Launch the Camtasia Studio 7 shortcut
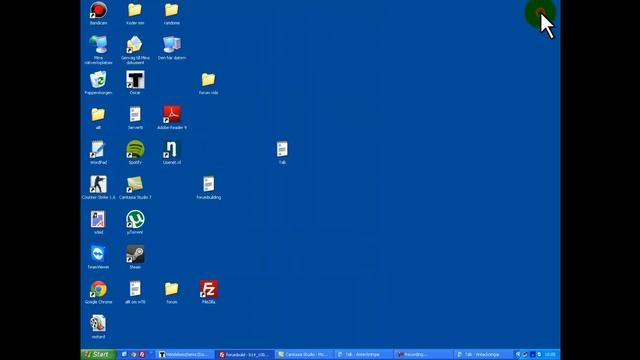Image resolution: width=640 pixels, height=360 pixels. (x=135, y=184)
